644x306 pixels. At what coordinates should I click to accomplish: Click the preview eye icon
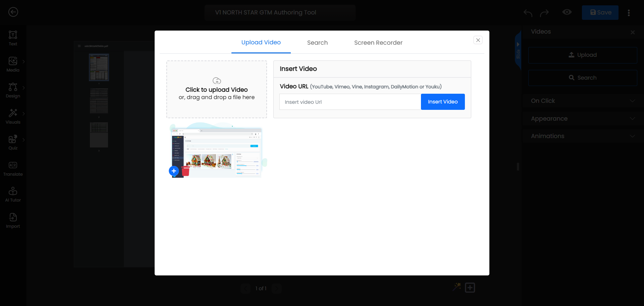point(567,12)
